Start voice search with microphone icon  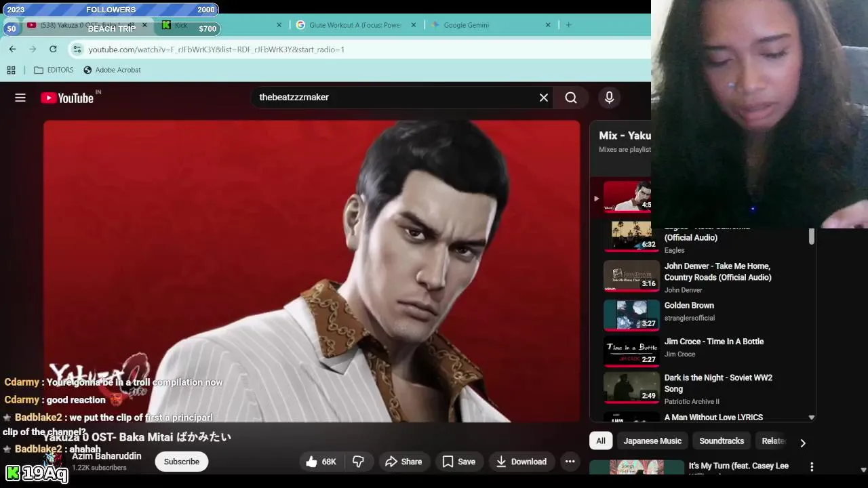click(609, 98)
